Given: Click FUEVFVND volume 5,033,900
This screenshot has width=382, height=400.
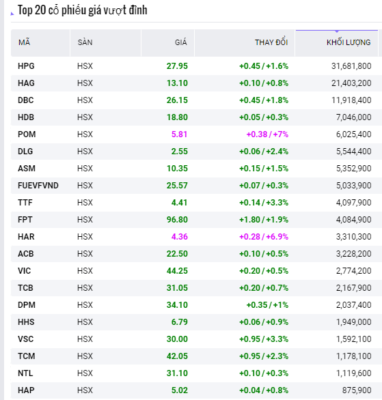Looking at the screenshot, I should point(353,186).
